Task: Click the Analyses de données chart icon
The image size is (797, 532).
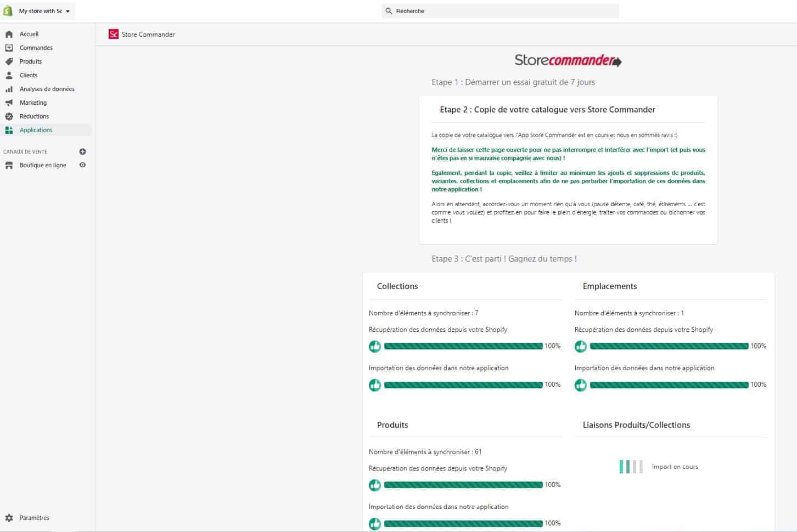Action: tap(9, 89)
